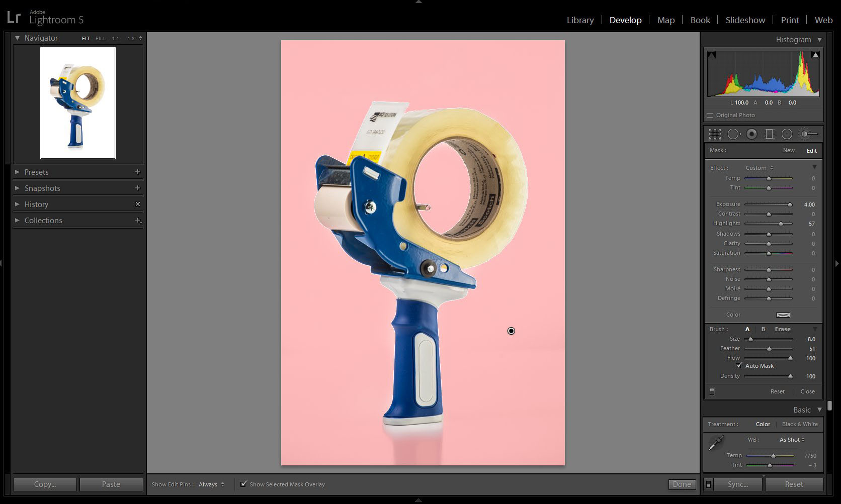Collapse the Brush options triangle
The image size is (841, 504).
(815, 329)
